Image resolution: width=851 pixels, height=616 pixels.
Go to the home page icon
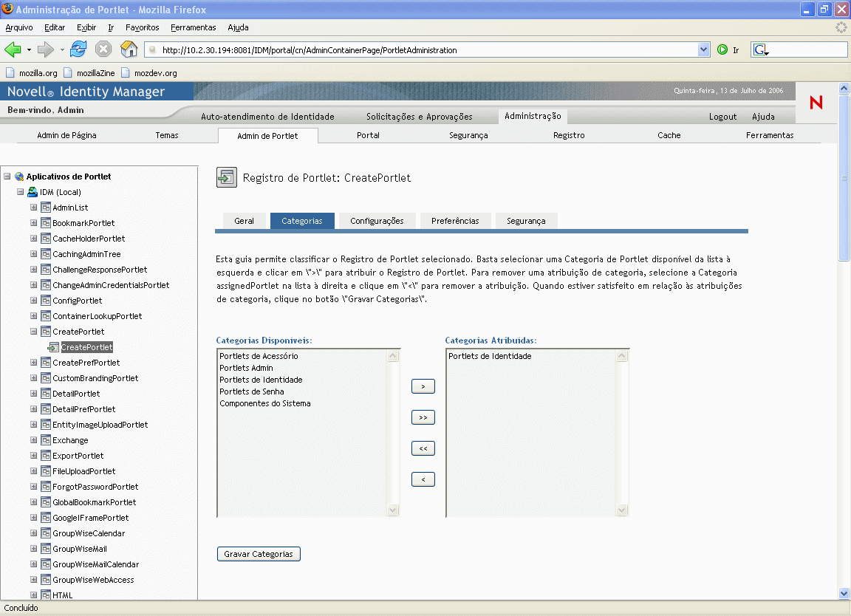129,49
